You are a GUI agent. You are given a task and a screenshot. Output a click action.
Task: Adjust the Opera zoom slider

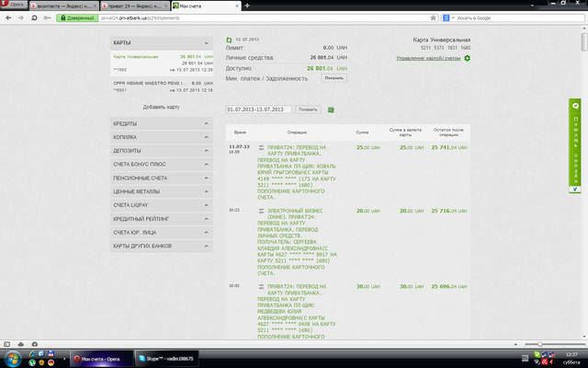tap(540, 344)
